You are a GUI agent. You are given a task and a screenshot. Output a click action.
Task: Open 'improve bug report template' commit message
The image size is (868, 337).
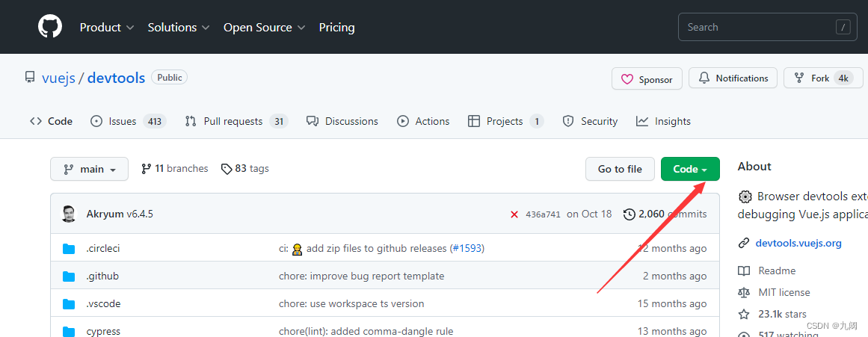point(362,276)
